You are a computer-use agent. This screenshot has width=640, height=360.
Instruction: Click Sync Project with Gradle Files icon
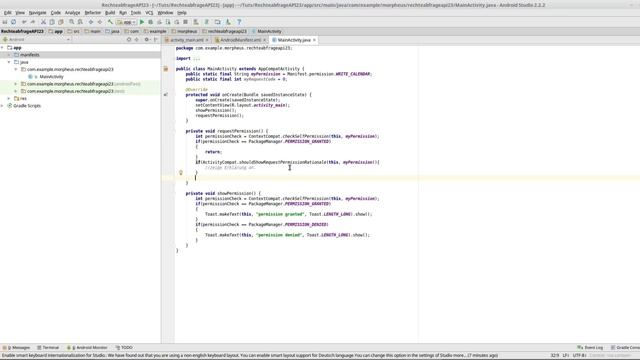point(207,22)
